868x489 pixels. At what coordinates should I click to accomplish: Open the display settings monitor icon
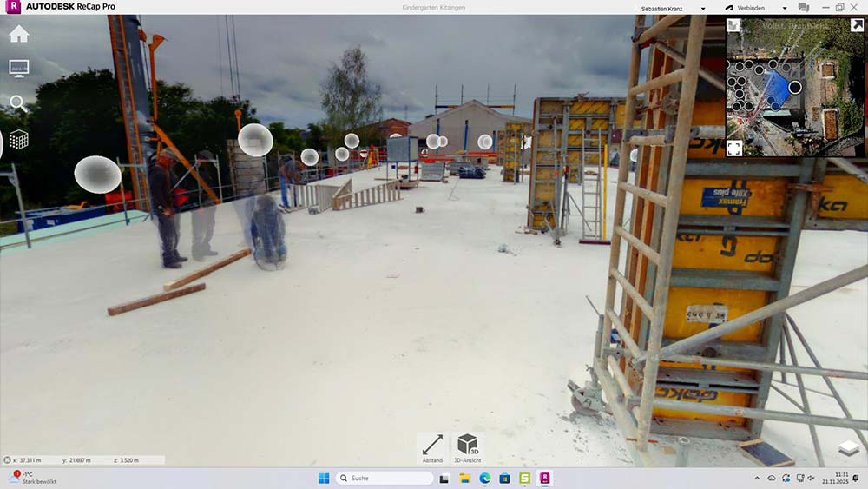click(18, 68)
